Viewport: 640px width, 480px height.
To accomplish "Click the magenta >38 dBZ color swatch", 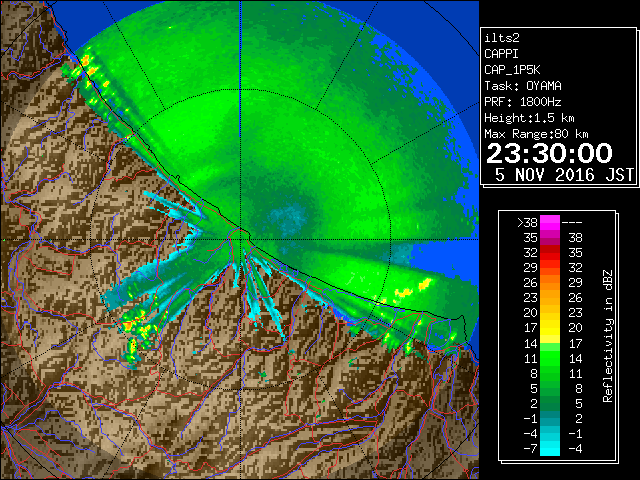I will click(x=550, y=223).
